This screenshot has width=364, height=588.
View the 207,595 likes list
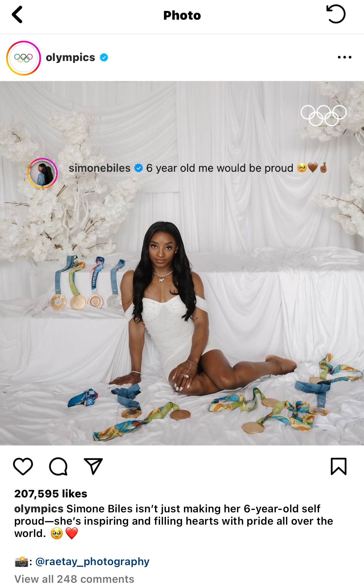pyautogui.click(x=51, y=494)
